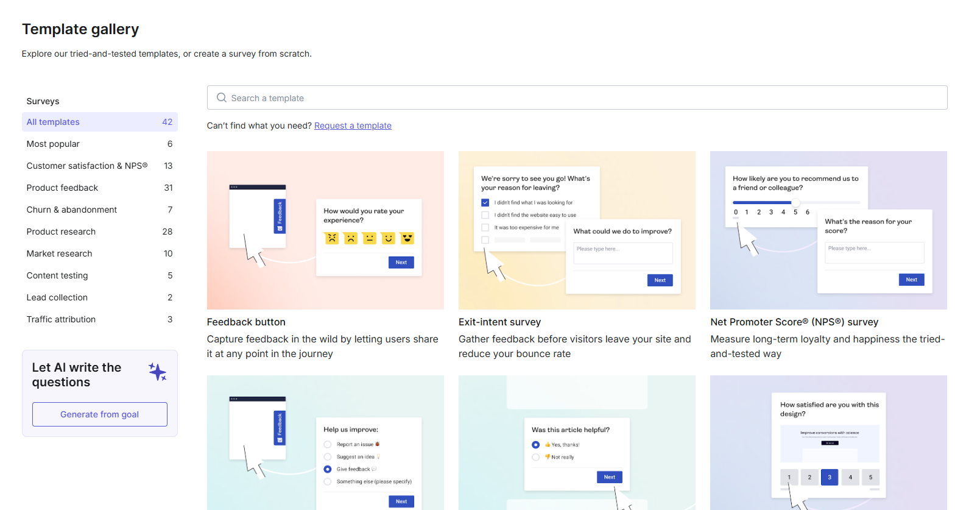Click the All templates count 42
Image resolution: width=980 pixels, height=510 pixels.
coord(167,122)
